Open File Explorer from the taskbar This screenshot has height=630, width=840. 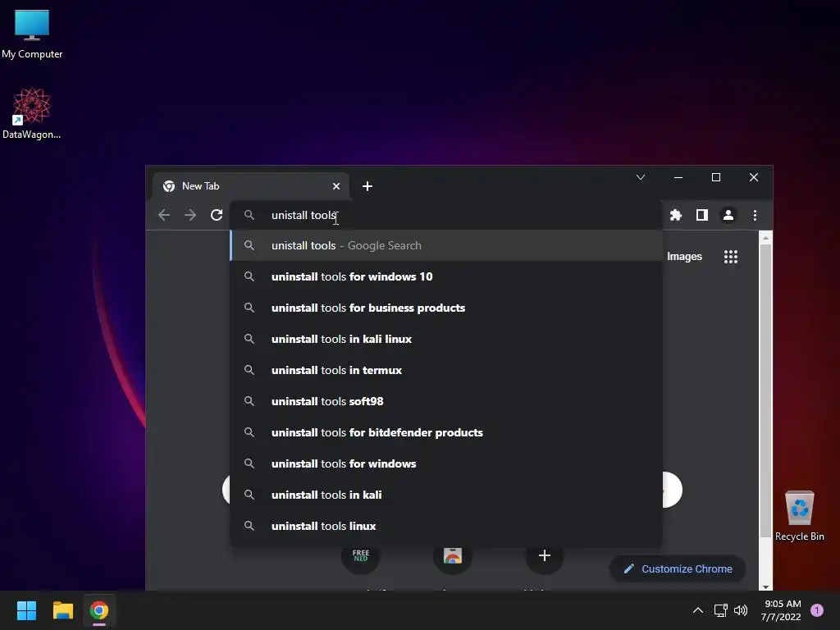[62, 610]
